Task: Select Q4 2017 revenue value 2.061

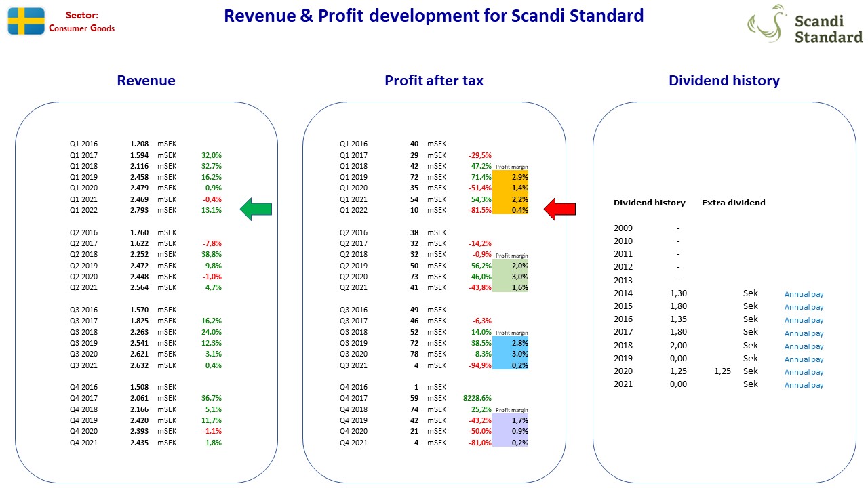Action: [x=139, y=399]
